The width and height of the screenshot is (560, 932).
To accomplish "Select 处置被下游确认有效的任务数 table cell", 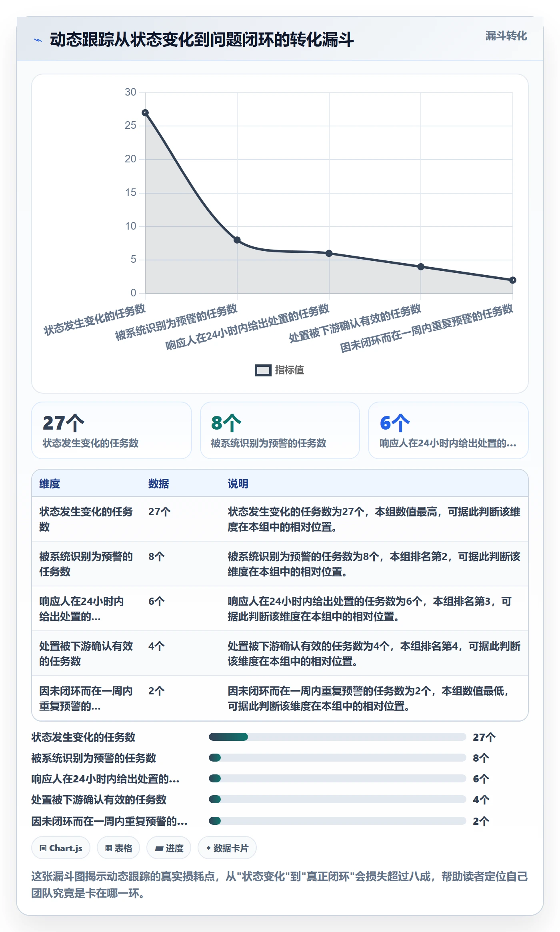I will (x=86, y=654).
